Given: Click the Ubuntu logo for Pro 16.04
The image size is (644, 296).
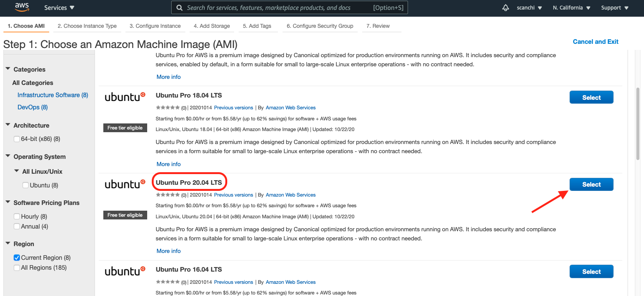Looking at the screenshot, I should pos(125,271).
